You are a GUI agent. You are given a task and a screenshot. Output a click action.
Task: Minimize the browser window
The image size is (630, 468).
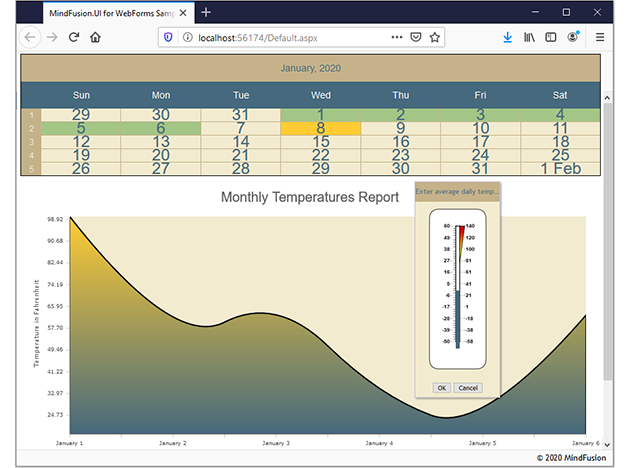pos(535,12)
